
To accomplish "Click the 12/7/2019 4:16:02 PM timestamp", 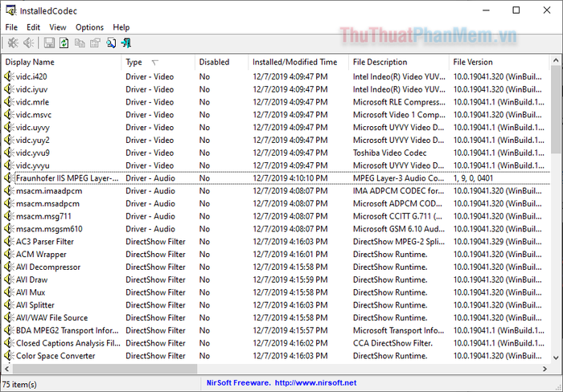I will click(x=290, y=343).
